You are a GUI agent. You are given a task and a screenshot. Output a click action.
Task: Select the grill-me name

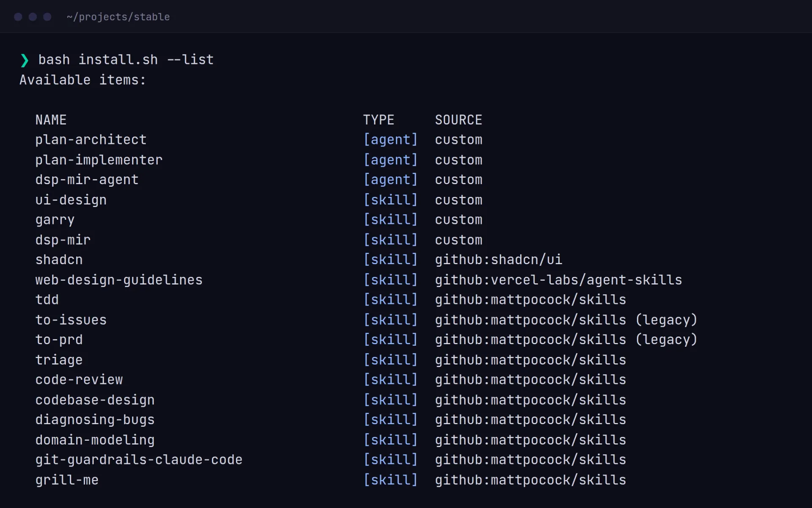coord(67,480)
